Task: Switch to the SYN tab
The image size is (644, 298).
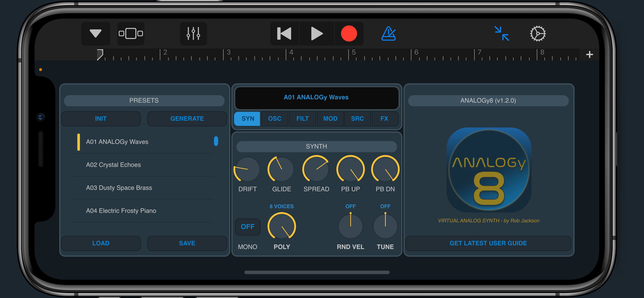Action: point(248,119)
